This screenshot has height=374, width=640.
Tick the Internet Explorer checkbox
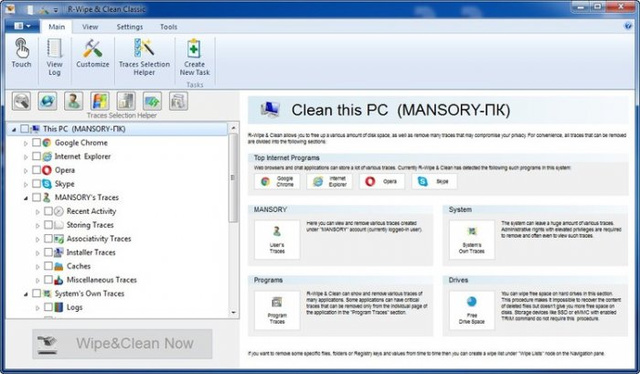36,156
